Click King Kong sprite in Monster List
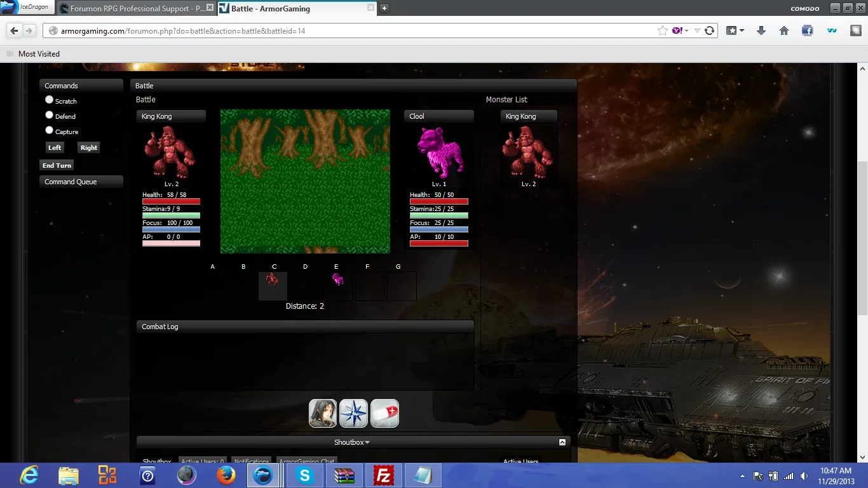The height and width of the screenshot is (488, 868). pos(529,151)
